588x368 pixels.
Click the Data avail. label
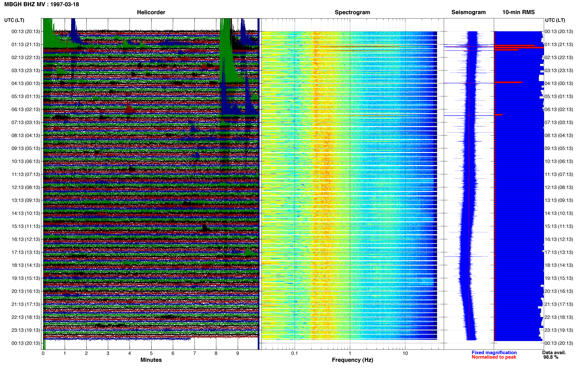(x=554, y=353)
